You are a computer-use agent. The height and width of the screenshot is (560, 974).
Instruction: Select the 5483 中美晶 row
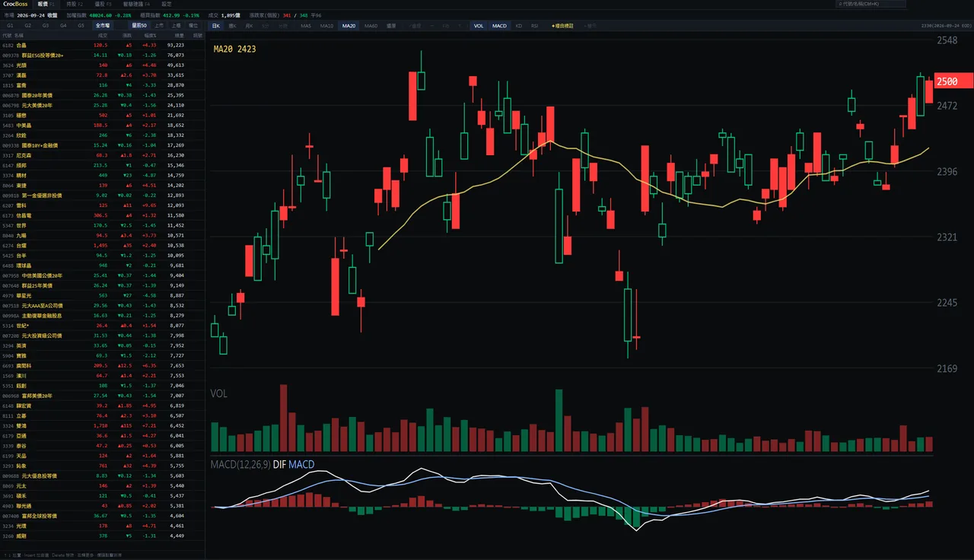(x=102, y=125)
